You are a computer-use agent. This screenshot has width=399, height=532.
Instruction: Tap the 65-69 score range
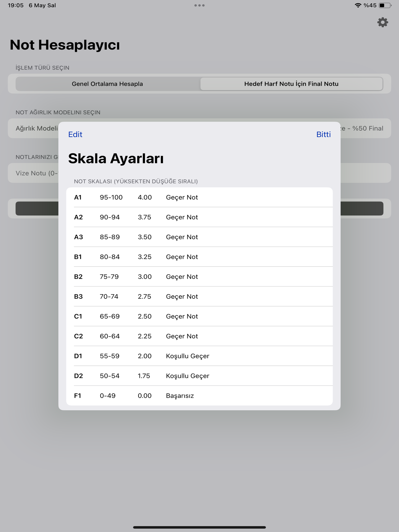click(x=110, y=316)
